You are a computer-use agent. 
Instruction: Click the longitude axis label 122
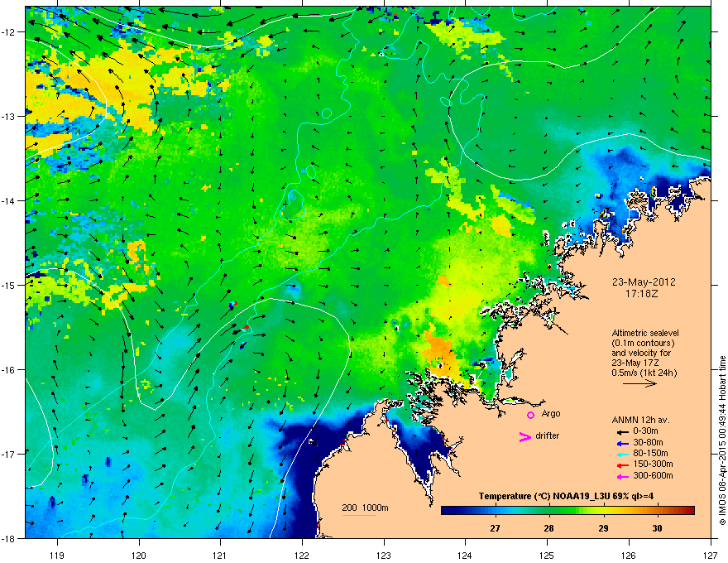coord(302,555)
